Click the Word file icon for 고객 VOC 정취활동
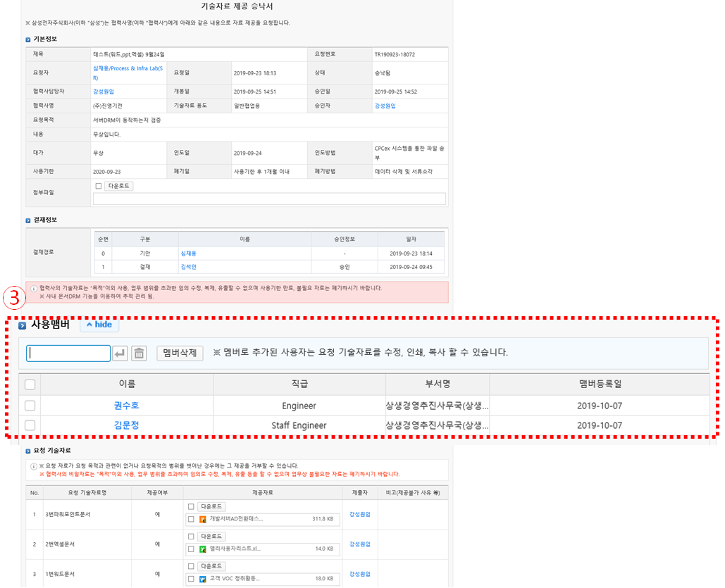Screen dimensions: 725x588 click(203, 579)
